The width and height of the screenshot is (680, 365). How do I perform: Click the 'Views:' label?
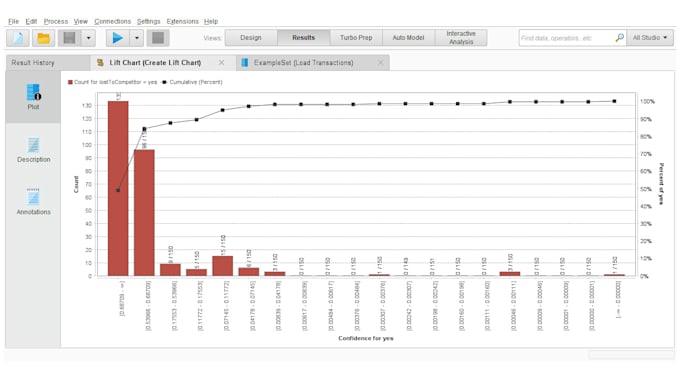212,38
